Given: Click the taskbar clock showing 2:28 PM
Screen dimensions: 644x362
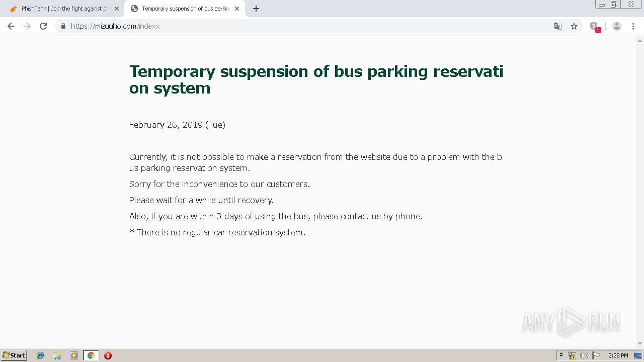Looking at the screenshot, I should (618, 355).
